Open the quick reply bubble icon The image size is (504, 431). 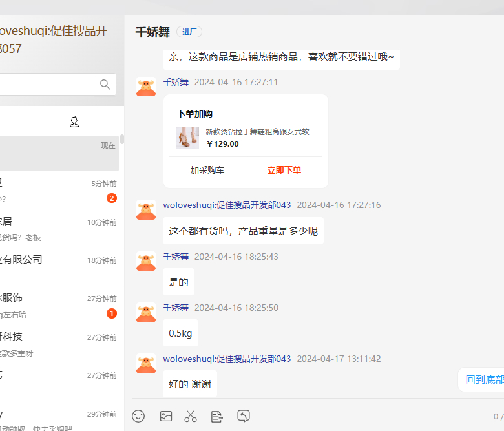(244, 416)
